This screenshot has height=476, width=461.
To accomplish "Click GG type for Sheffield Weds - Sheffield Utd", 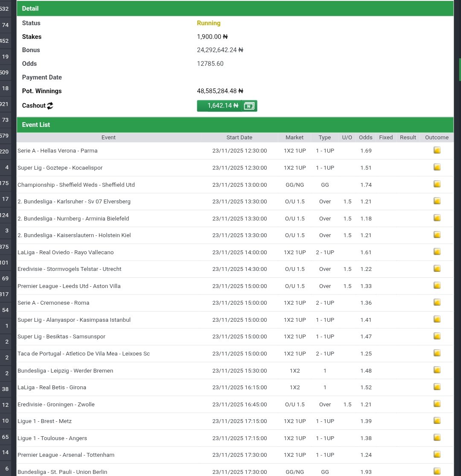I will coord(325,185).
